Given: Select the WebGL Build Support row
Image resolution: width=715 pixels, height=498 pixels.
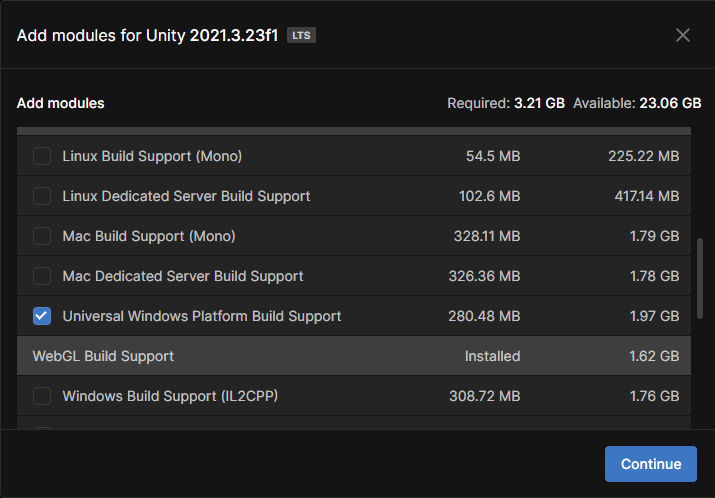Looking at the screenshot, I should [x=354, y=356].
